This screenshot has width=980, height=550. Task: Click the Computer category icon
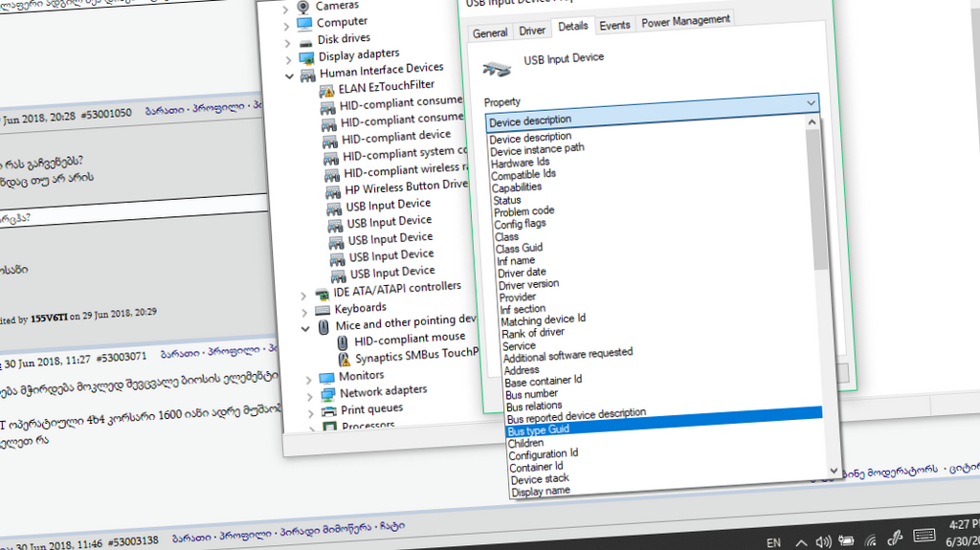pos(304,24)
